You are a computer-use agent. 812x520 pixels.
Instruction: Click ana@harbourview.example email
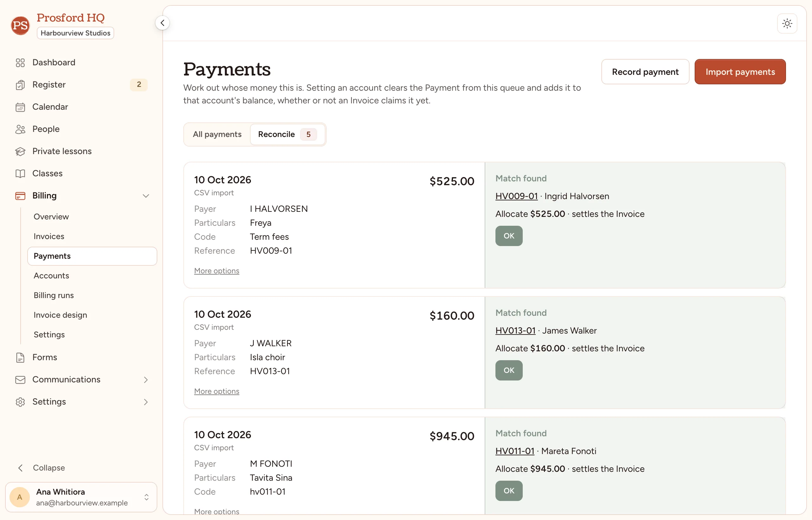[x=82, y=503]
